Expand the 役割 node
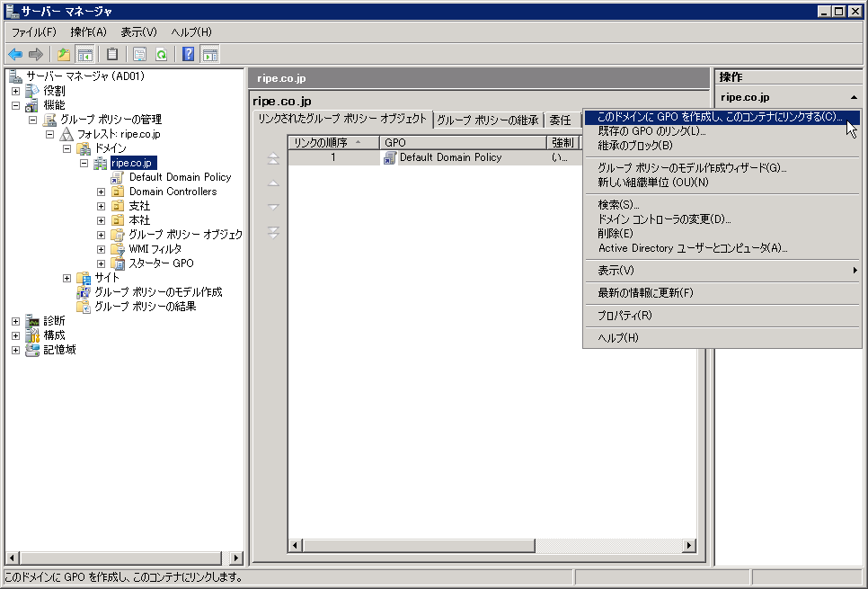 [x=15, y=91]
